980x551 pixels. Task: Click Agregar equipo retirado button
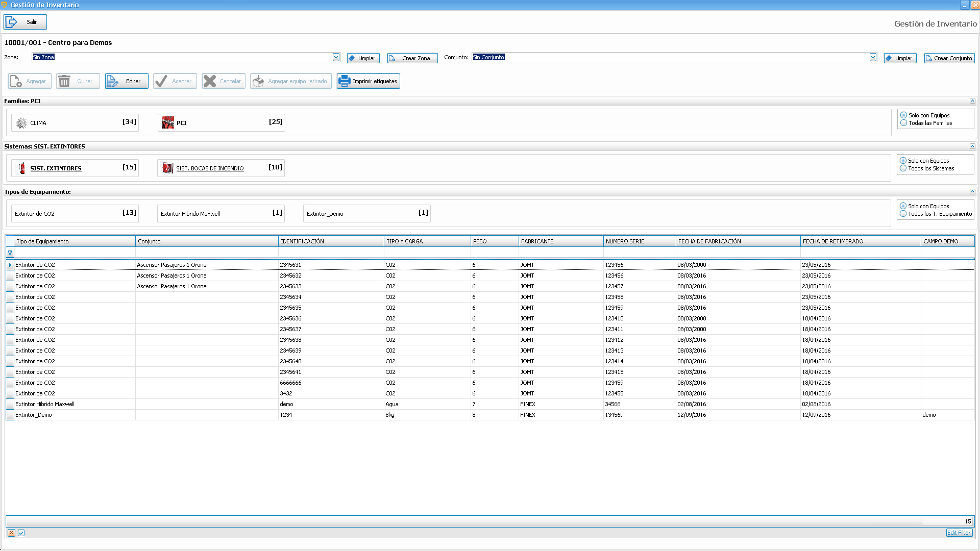pyautogui.click(x=291, y=81)
